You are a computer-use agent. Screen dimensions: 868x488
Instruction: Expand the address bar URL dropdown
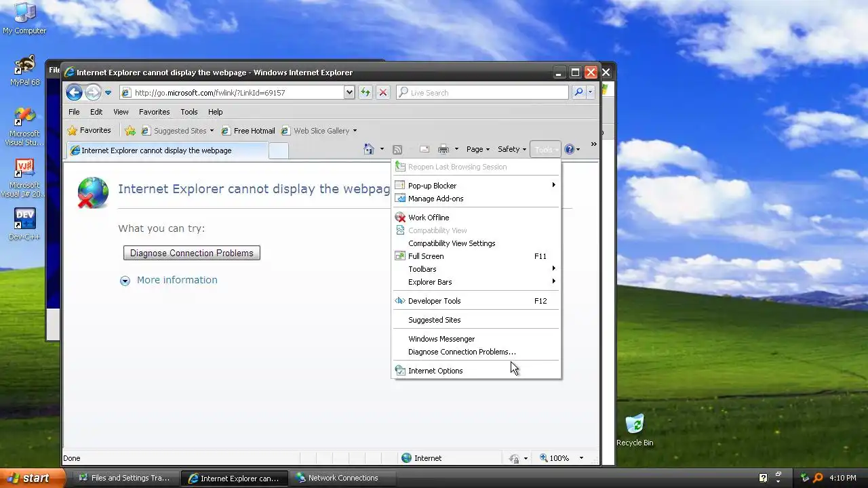(x=349, y=92)
